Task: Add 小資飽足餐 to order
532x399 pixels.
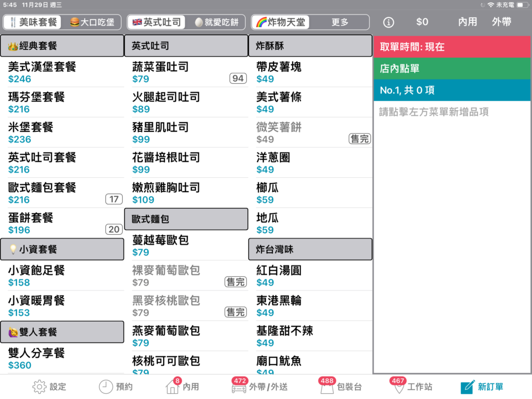Action: (62, 276)
